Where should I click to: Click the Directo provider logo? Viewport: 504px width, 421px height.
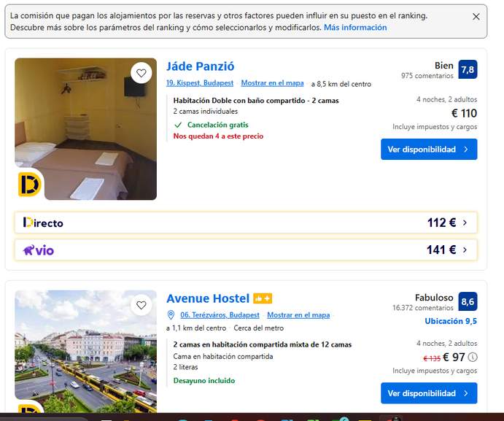point(43,223)
